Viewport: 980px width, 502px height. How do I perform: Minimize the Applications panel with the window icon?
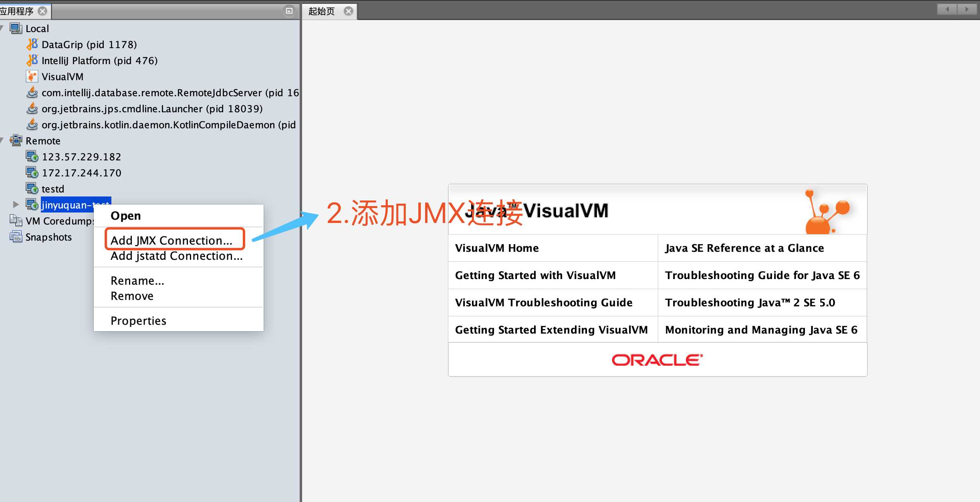click(x=289, y=11)
